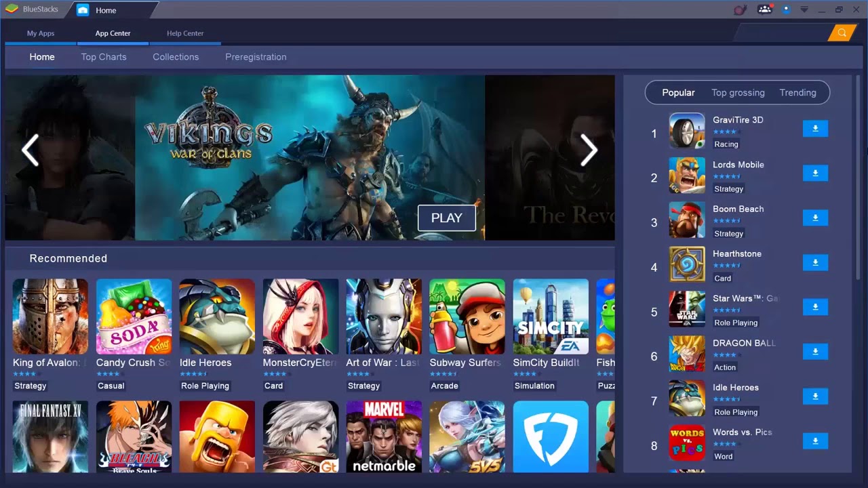868x488 pixels.
Task: Click the Recommended section heading
Action: 68,258
